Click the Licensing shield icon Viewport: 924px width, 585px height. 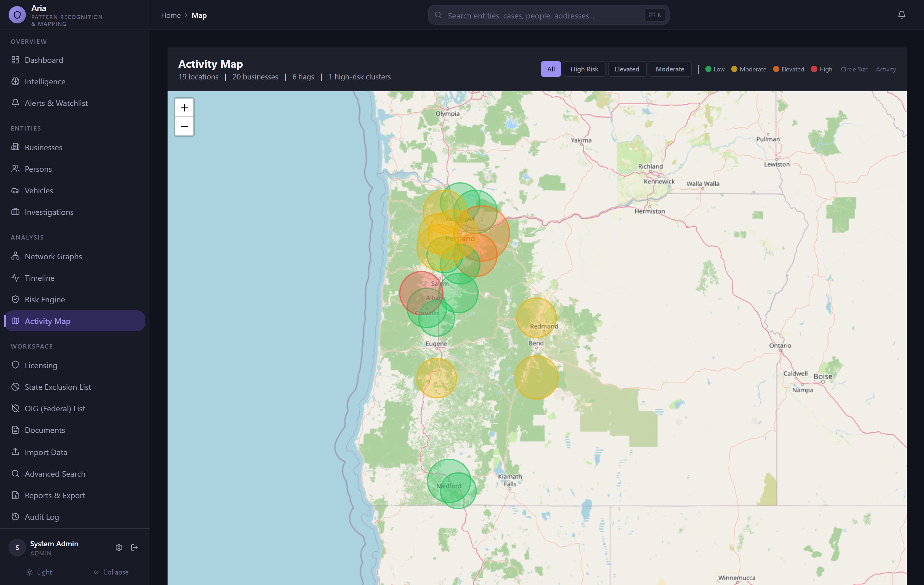point(15,365)
